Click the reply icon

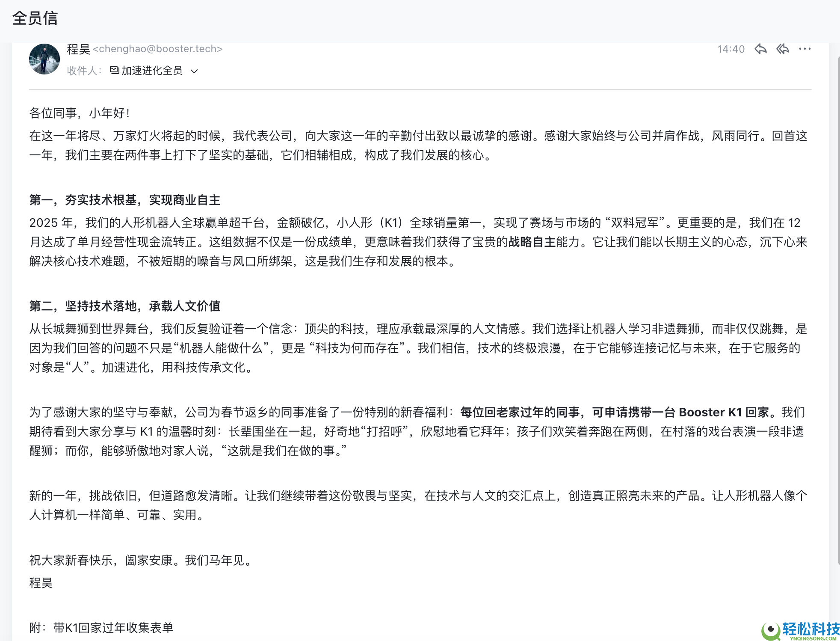pos(761,48)
